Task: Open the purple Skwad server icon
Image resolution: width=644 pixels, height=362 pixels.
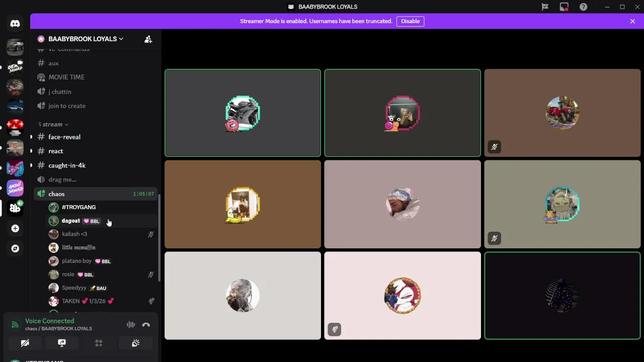Action: click(15, 168)
